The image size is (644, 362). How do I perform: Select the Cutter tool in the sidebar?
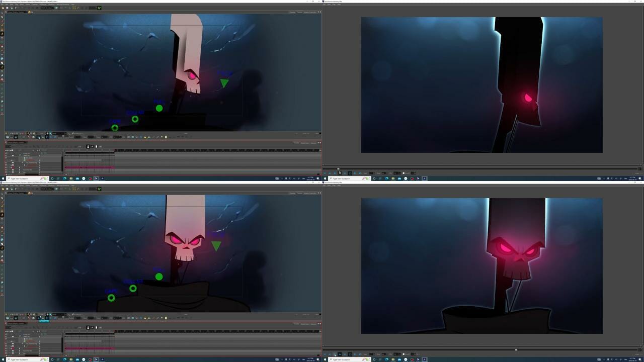tap(3, 22)
